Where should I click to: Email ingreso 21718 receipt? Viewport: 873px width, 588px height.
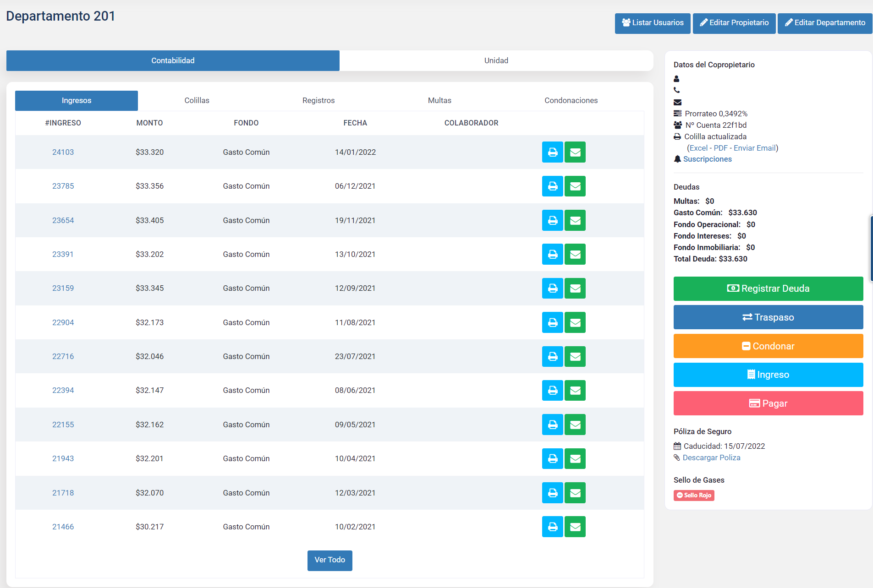coord(575,493)
